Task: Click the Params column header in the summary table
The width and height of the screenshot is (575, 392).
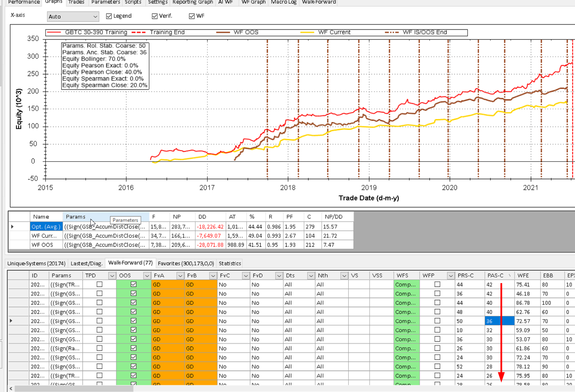Action: pyautogui.click(x=76, y=217)
